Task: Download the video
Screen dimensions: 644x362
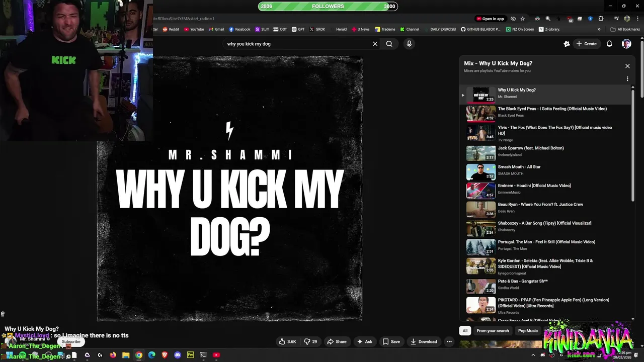Action: (x=424, y=341)
